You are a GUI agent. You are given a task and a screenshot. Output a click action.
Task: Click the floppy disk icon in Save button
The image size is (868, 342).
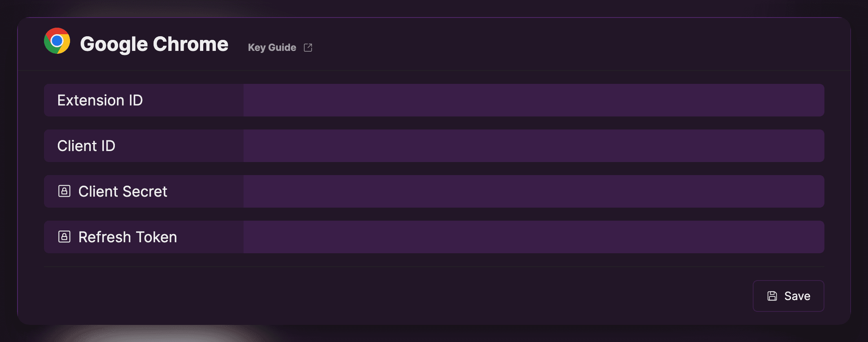[772, 296]
